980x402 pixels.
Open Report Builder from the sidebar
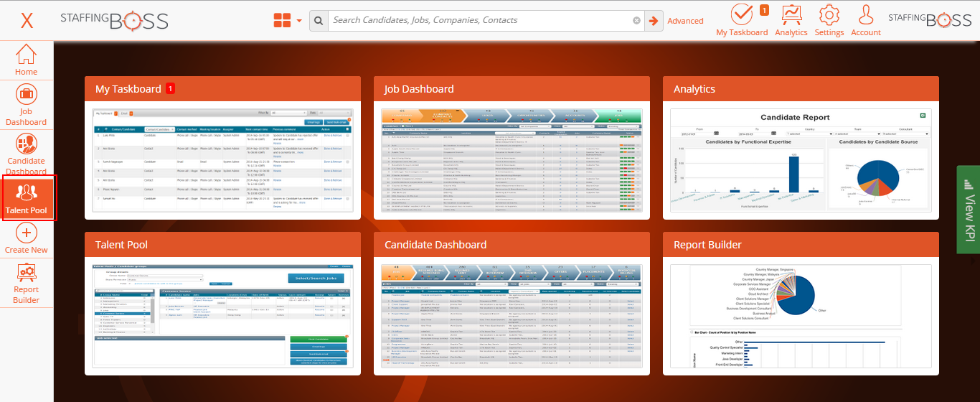[27, 284]
